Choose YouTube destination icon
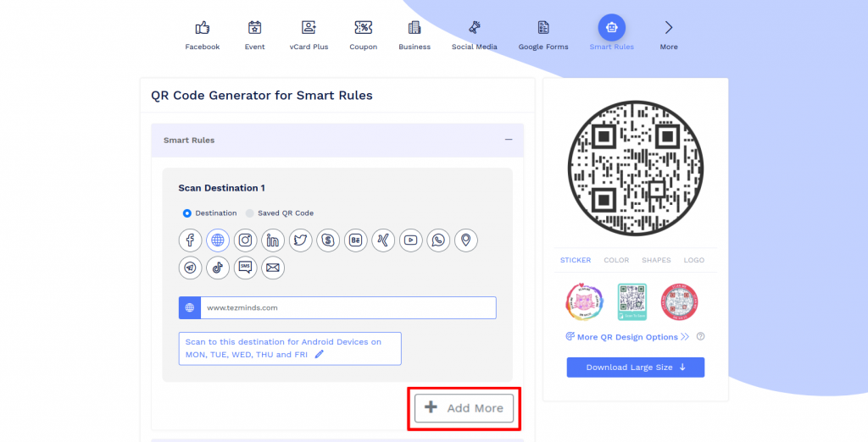The width and height of the screenshot is (868, 442). click(411, 240)
